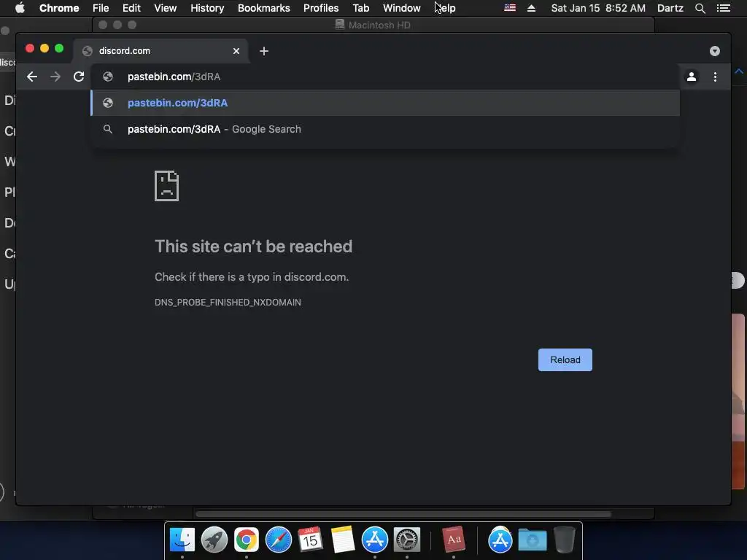Select the discord.com tab
Image resolution: width=747 pixels, height=560 pixels.
pyautogui.click(x=160, y=51)
